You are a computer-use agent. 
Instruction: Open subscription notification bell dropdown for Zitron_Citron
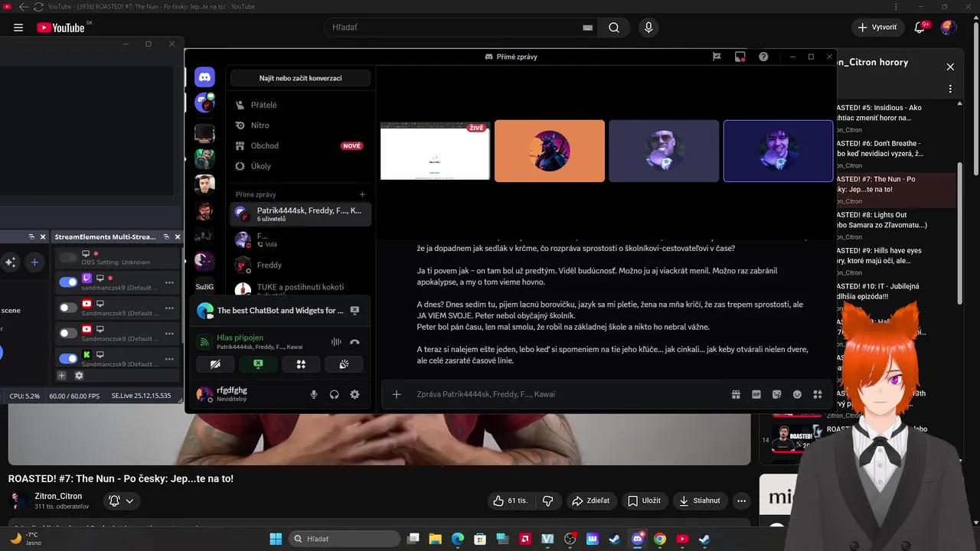[121, 500]
